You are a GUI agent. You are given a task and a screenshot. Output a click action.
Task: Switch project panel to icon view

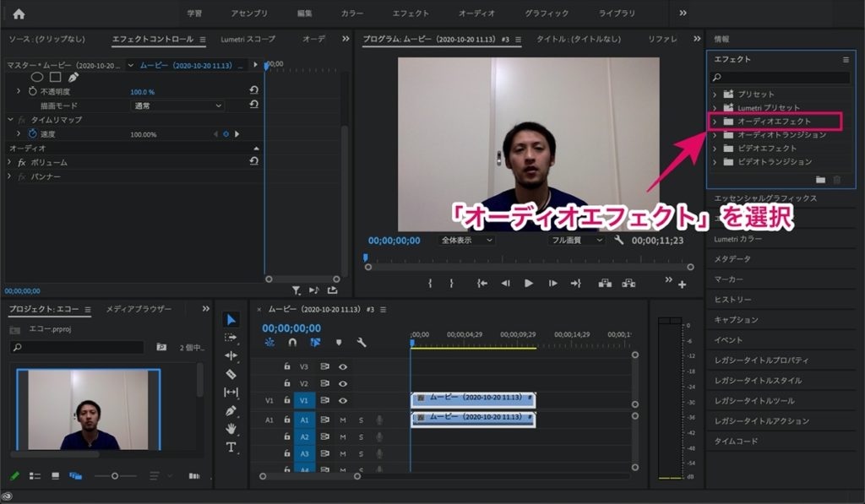pyautogui.click(x=55, y=476)
